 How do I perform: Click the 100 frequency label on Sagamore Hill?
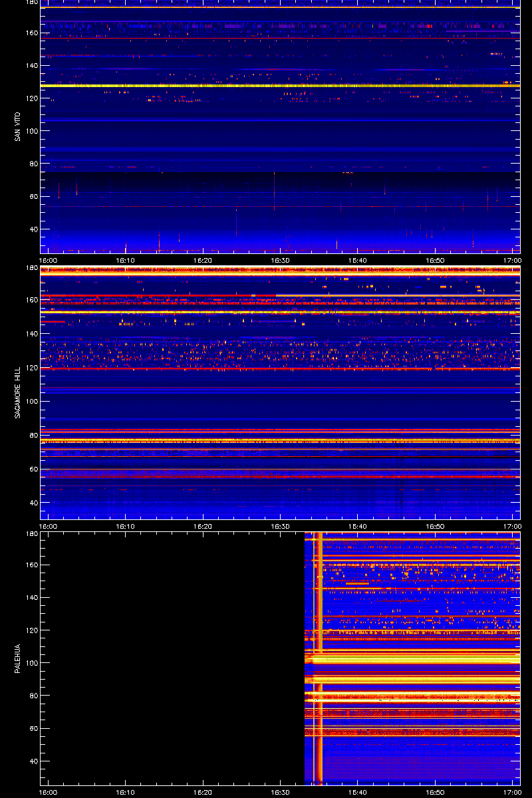tap(31, 402)
